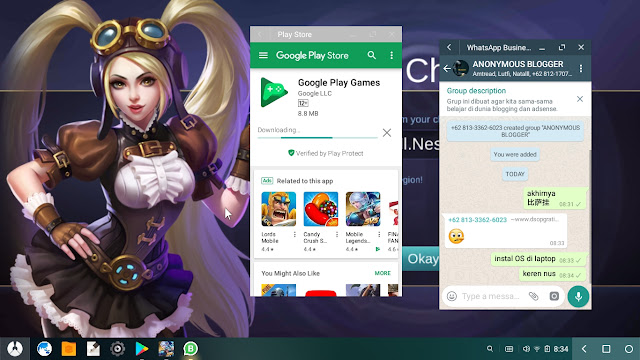Click the taskbar search icon
This screenshot has width=640, height=360.
tap(490, 349)
